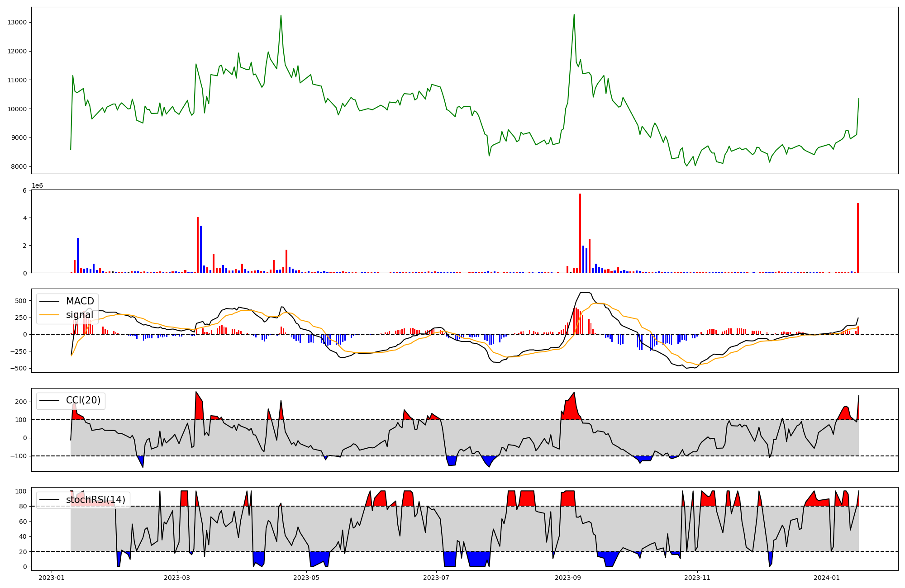Viewport: 905px width, 588px height.
Task: Click the 2024-01 x-axis date label
Action: tap(827, 578)
